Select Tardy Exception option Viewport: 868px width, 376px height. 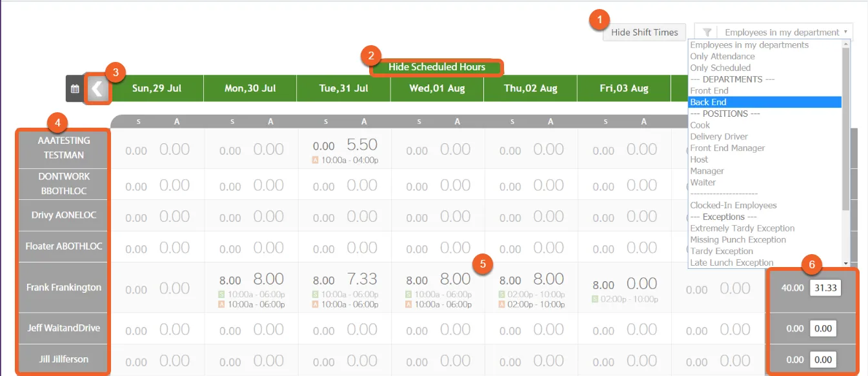[x=722, y=252]
